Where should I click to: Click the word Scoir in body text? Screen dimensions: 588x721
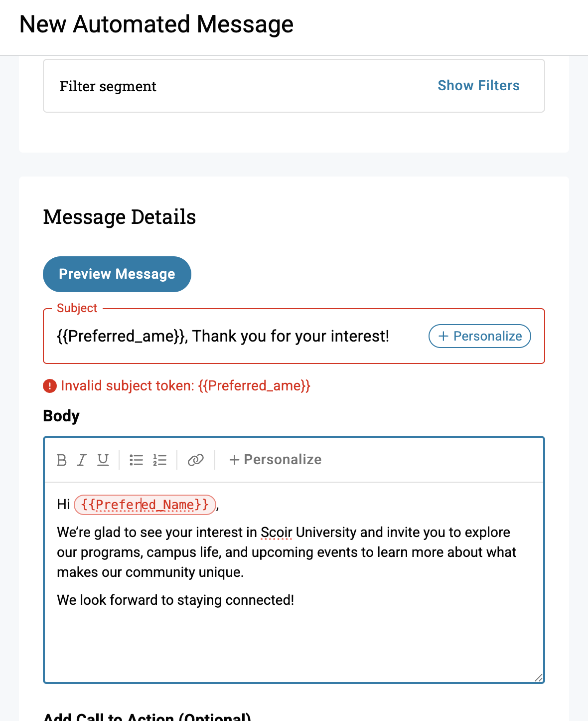pyautogui.click(x=276, y=533)
